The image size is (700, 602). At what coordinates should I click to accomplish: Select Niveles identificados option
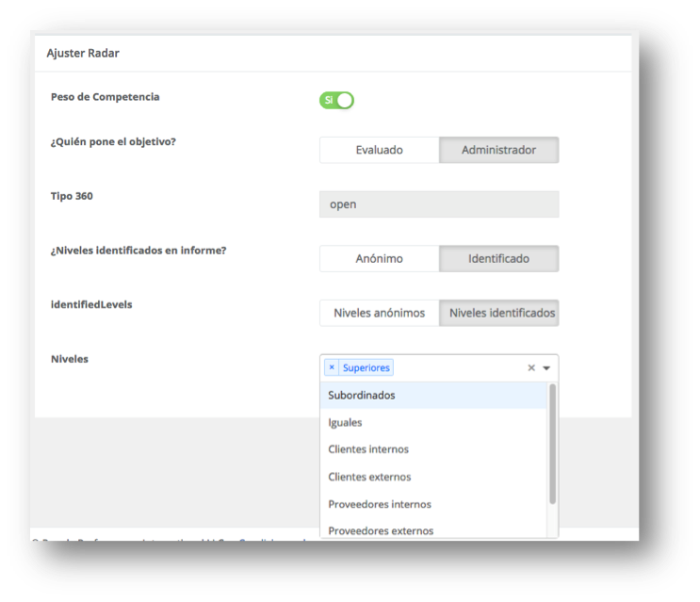(x=498, y=314)
